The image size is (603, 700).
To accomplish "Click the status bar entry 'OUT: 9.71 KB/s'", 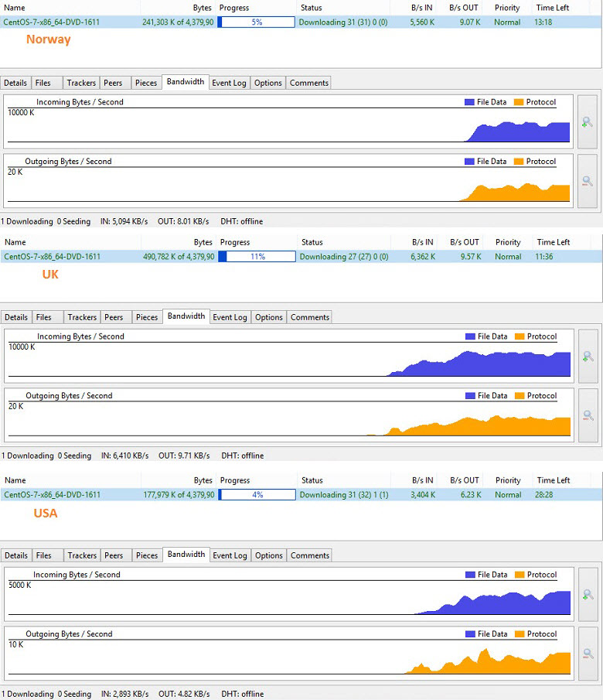I will (x=184, y=456).
